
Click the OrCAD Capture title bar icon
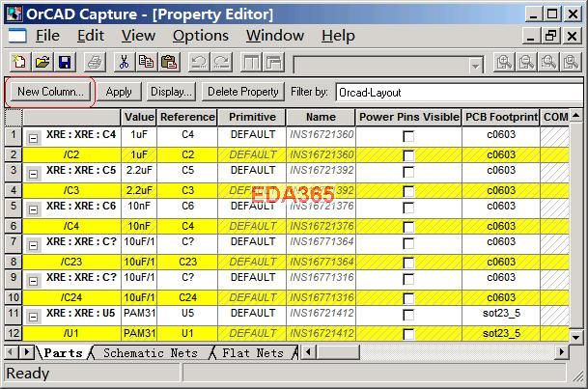(14, 14)
